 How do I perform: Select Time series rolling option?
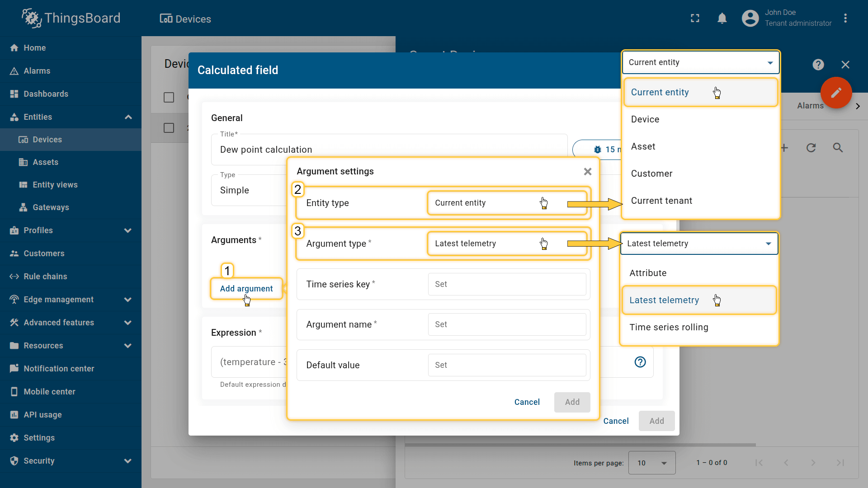669,327
